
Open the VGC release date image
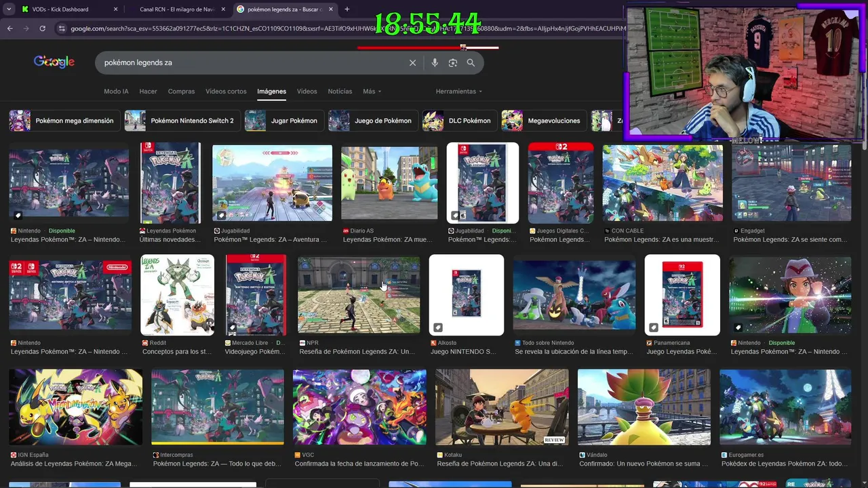click(x=359, y=407)
